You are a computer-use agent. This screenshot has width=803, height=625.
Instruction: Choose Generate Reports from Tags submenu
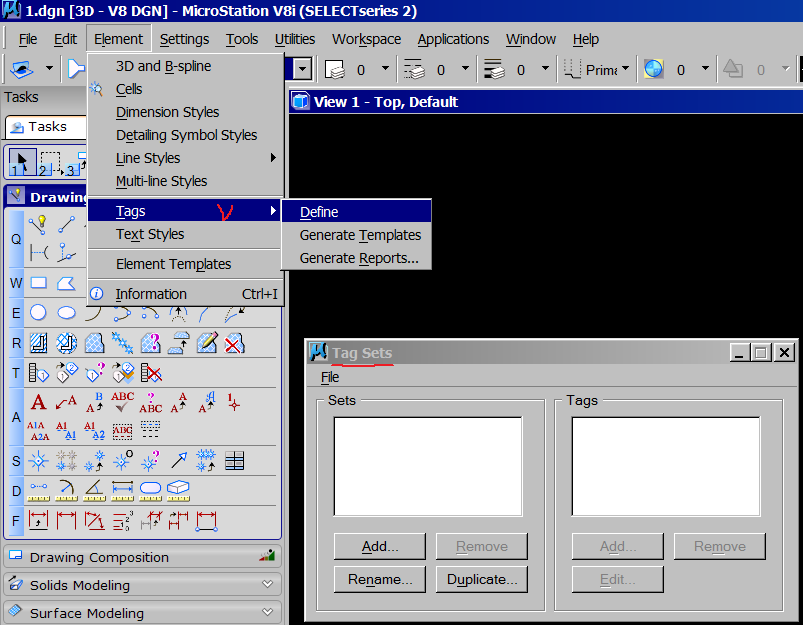click(356, 258)
